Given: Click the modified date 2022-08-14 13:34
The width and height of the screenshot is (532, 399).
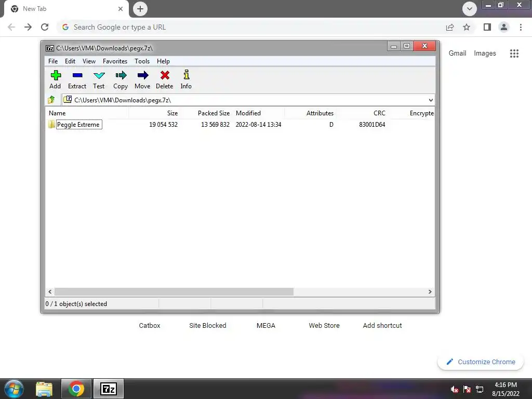Looking at the screenshot, I should coord(259,125).
